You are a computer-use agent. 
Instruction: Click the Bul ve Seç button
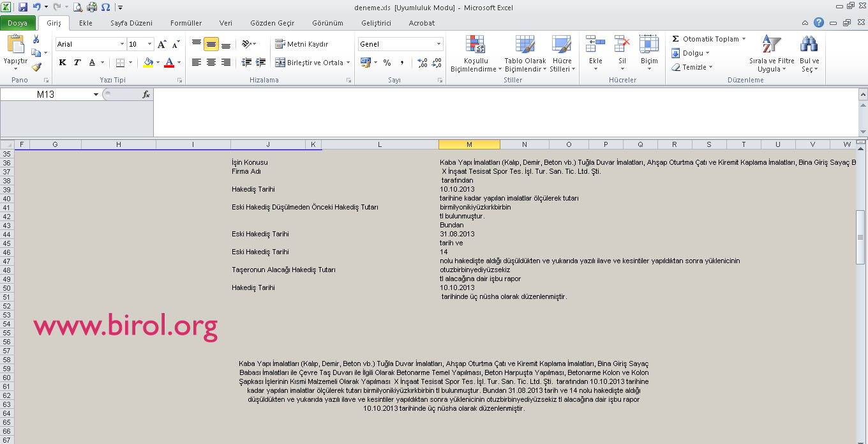(809, 54)
